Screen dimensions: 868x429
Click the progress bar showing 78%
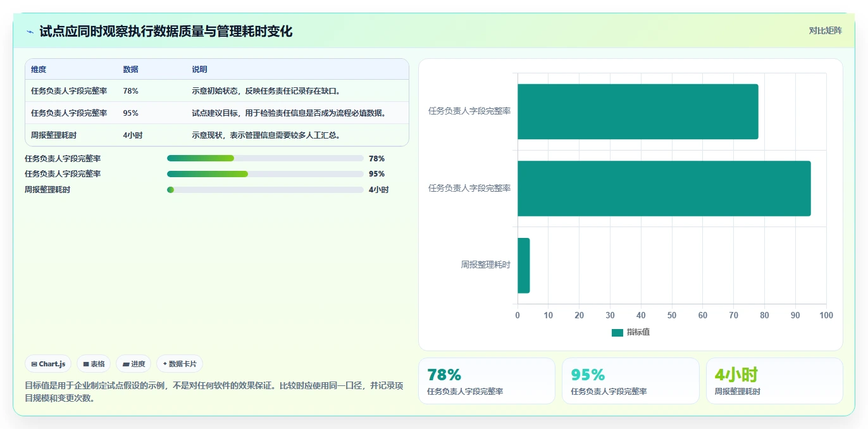tap(265, 158)
